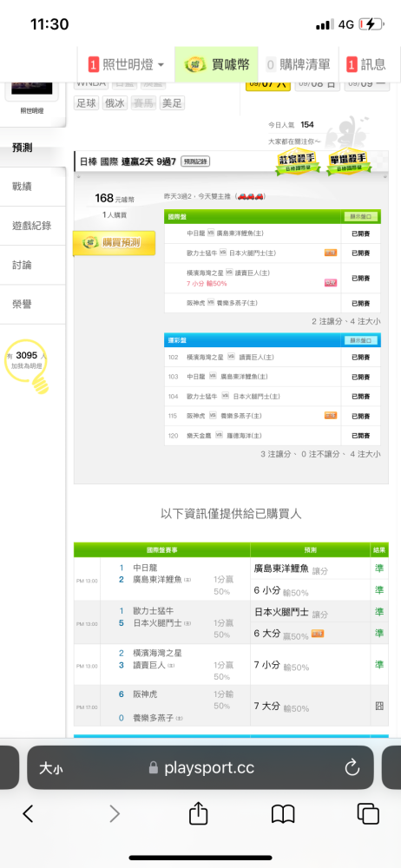Click the yellow 購買預測 button
The width and height of the screenshot is (401, 868).
114,243
